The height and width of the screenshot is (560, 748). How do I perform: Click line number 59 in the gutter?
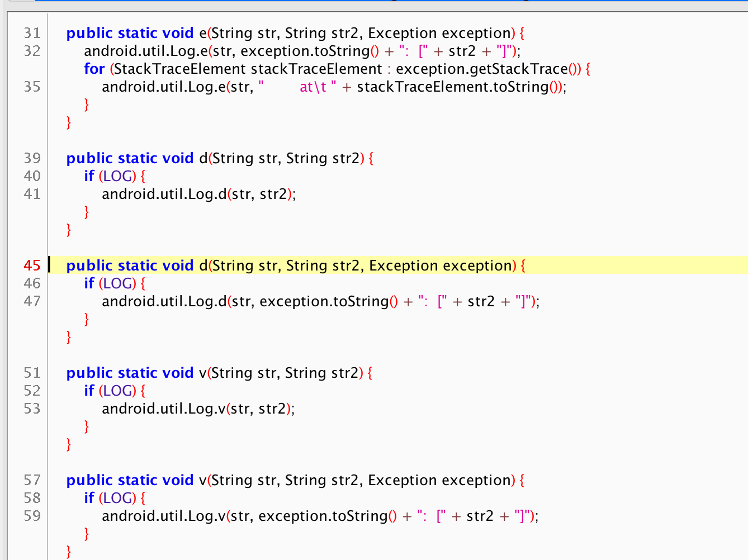[32, 516]
